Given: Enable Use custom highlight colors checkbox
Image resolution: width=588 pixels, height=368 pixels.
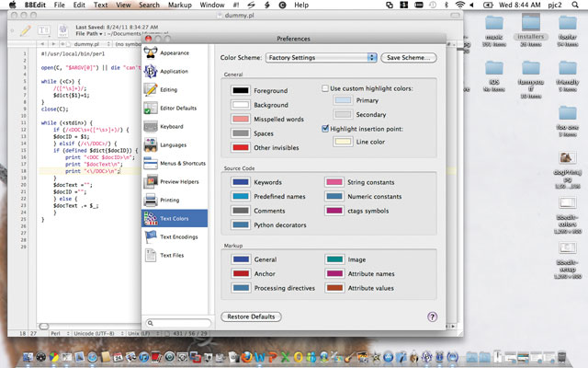Looking at the screenshot, I should click(x=325, y=88).
